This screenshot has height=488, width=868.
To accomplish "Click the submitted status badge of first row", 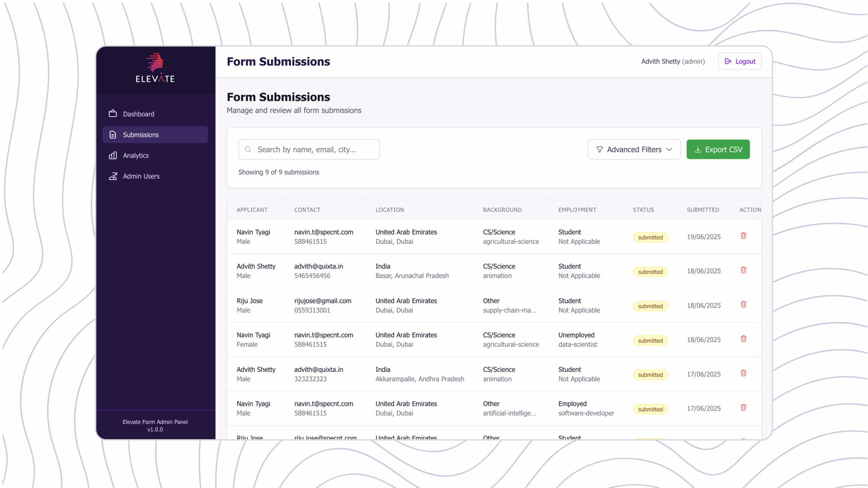I will 650,238.
